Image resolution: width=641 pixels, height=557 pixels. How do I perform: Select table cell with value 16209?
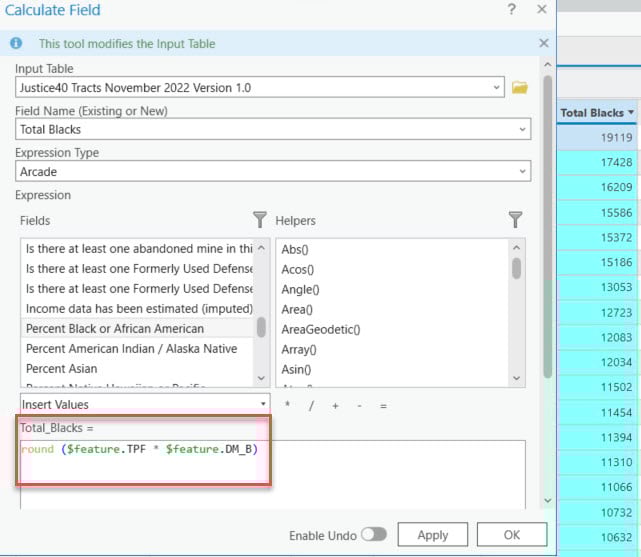click(597, 187)
